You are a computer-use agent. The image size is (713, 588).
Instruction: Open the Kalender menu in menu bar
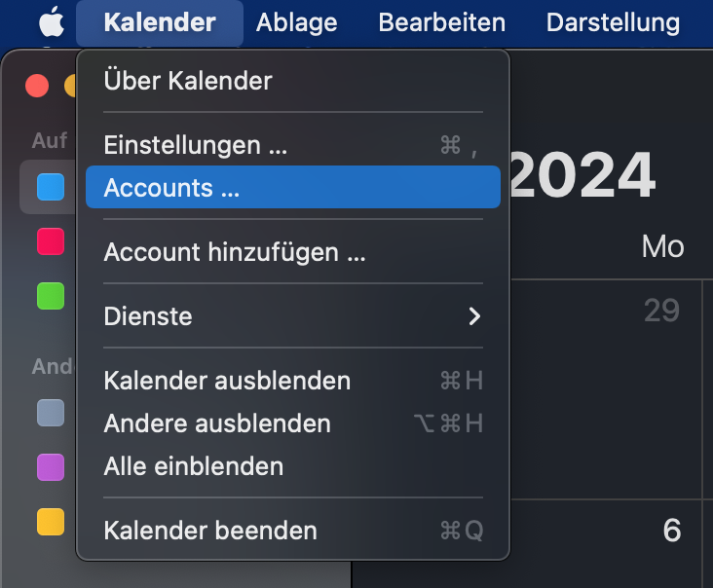[x=160, y=22]
